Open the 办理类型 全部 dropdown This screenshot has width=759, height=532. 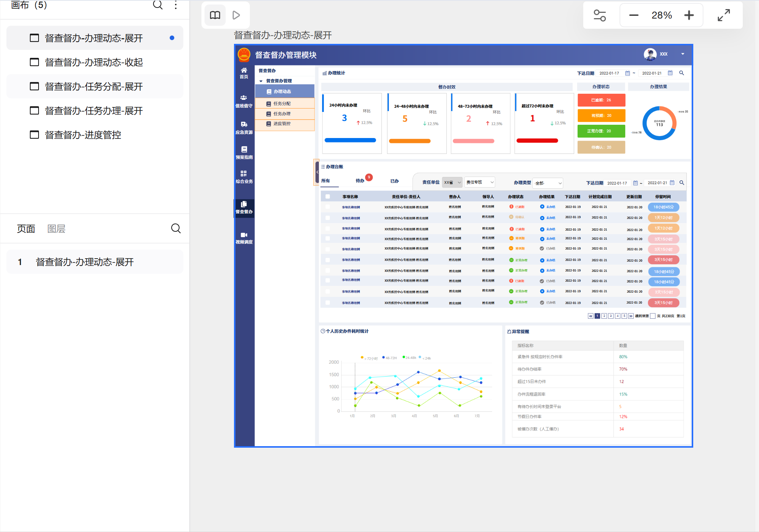(548, 183)
